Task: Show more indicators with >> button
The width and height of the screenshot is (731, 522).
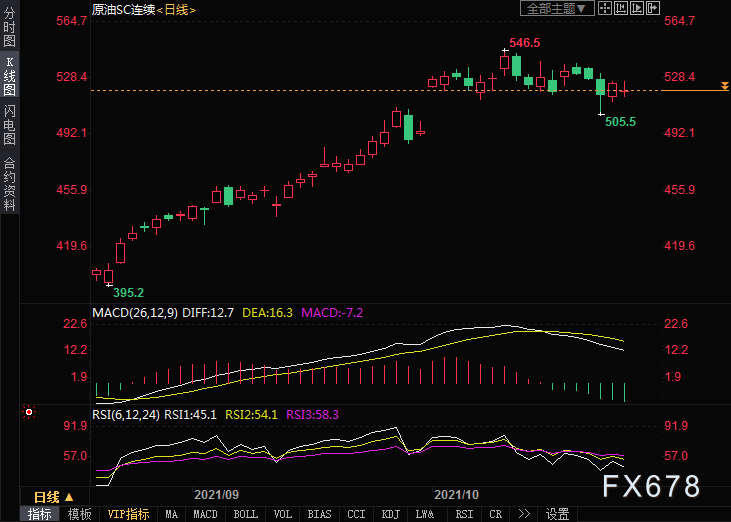Action: [524, 514]
